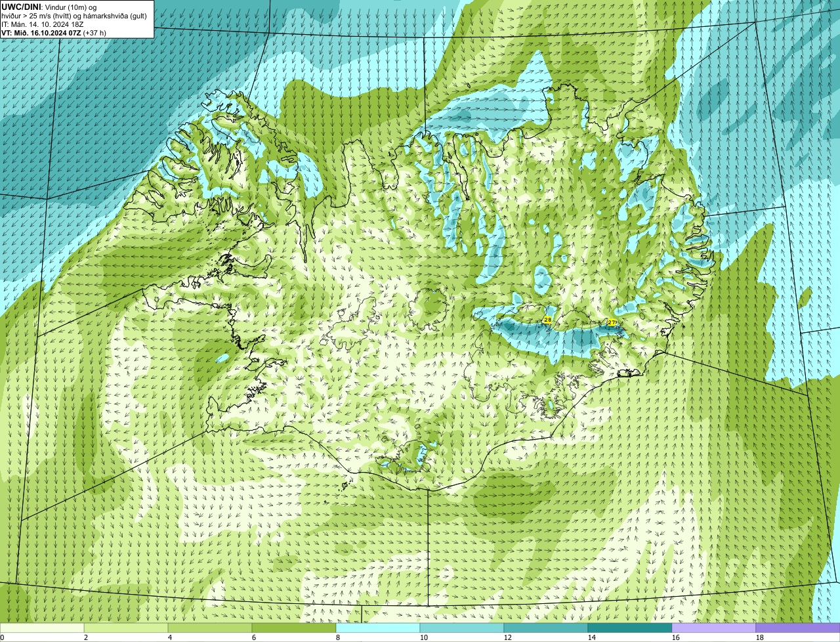Click the legend tick label '4'
The width and height of the screenshot is (840, 642).
170,637
